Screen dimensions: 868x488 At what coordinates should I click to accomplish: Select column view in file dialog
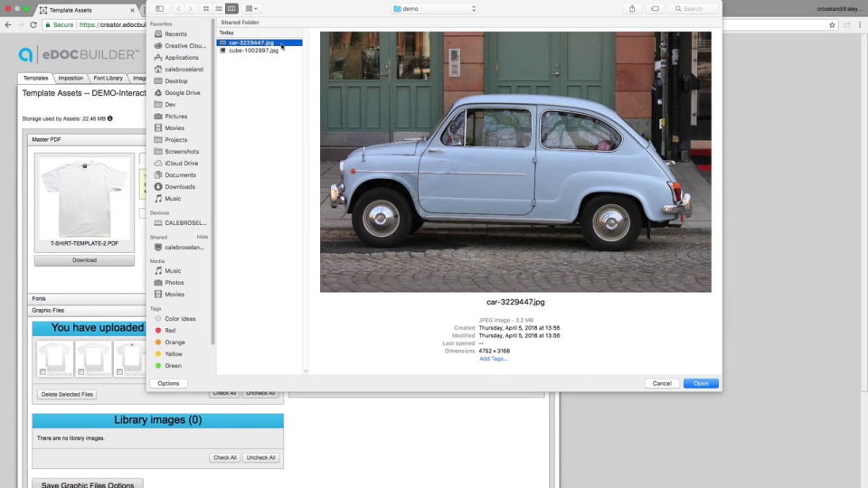[x=231, y=8]
